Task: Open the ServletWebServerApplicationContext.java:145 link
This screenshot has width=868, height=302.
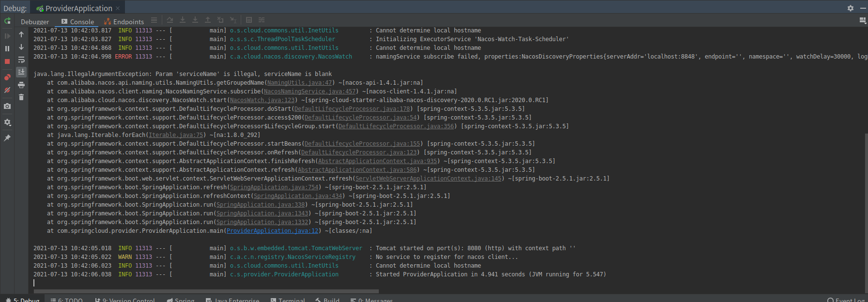Action: click(429, 179)
